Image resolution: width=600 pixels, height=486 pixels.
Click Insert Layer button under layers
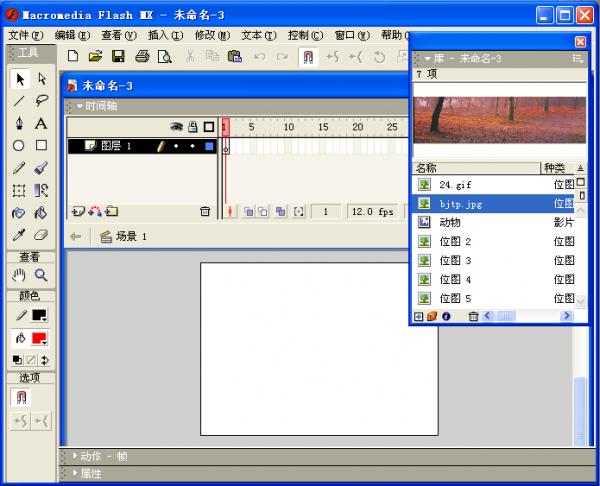tap(78, 211)
